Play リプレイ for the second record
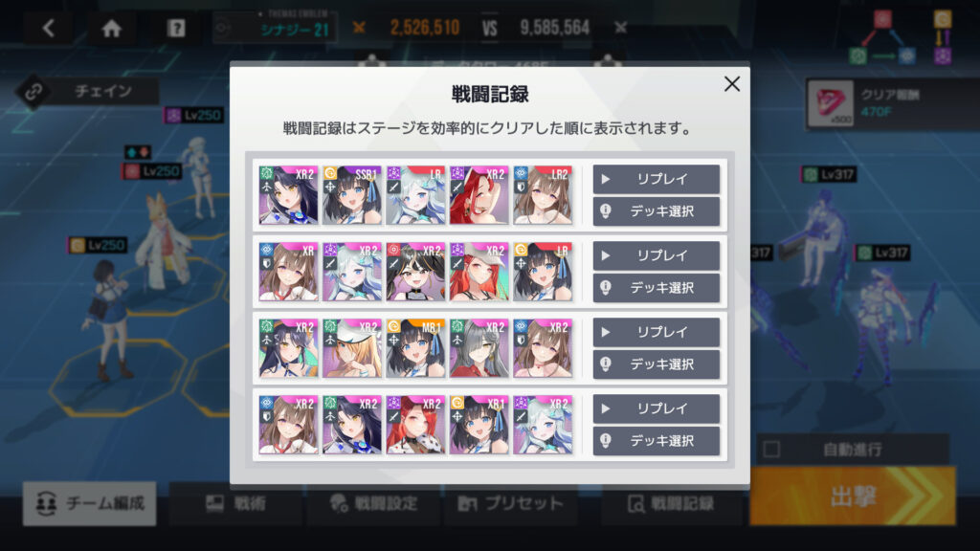Viewport: 980px width, 551px height. pos(657,255)
